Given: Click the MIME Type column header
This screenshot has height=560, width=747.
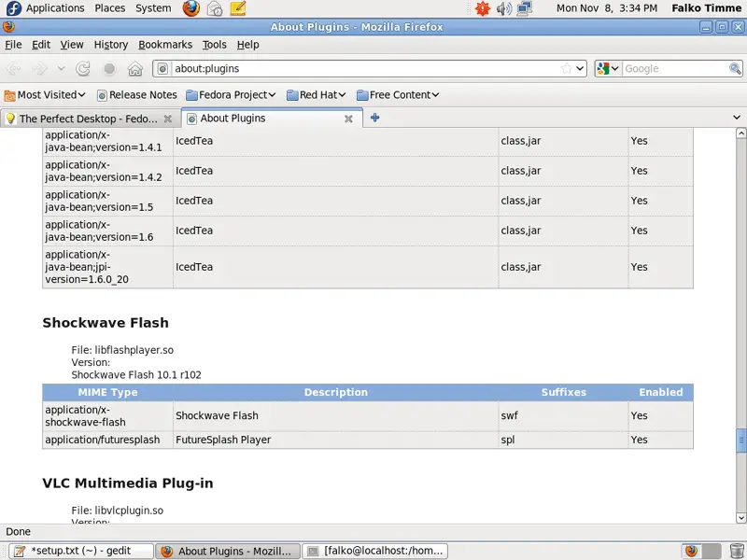Looking at the screenshot, I should point(107,392).
